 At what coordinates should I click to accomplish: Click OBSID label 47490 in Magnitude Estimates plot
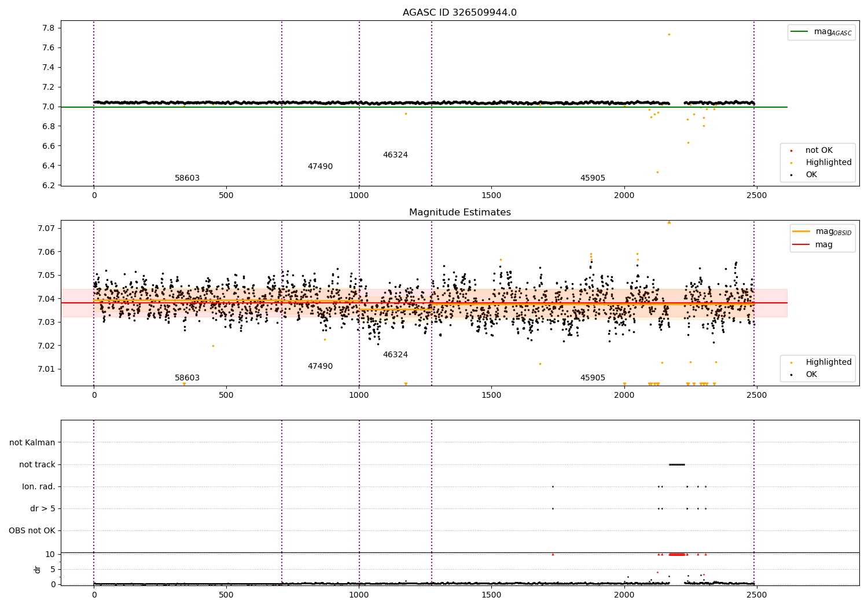[320, 367]
